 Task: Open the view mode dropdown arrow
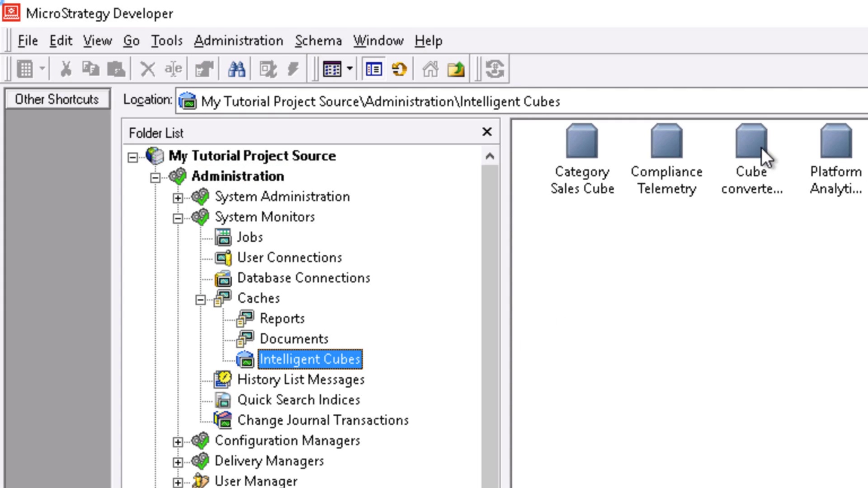tap(349, 69)
